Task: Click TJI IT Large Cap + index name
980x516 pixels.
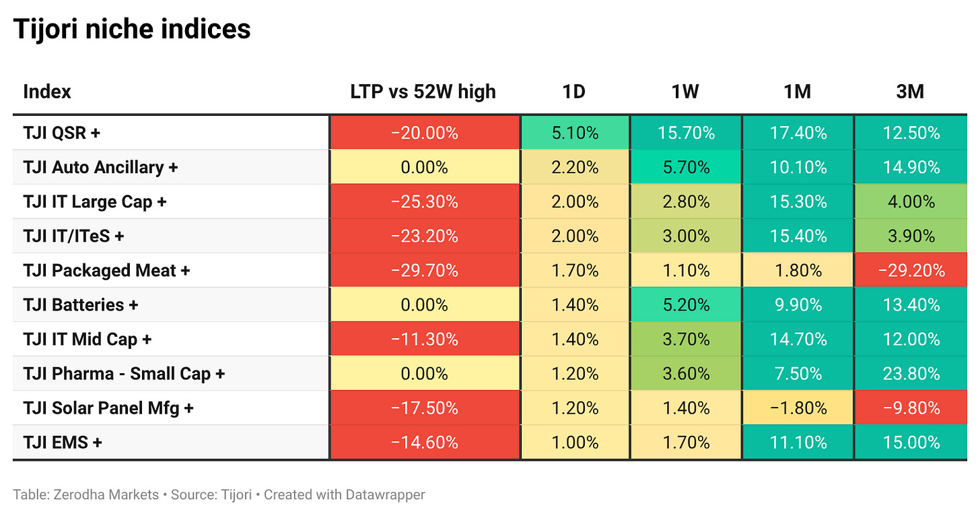Action: pyautogui.click(x=95, y=201)
